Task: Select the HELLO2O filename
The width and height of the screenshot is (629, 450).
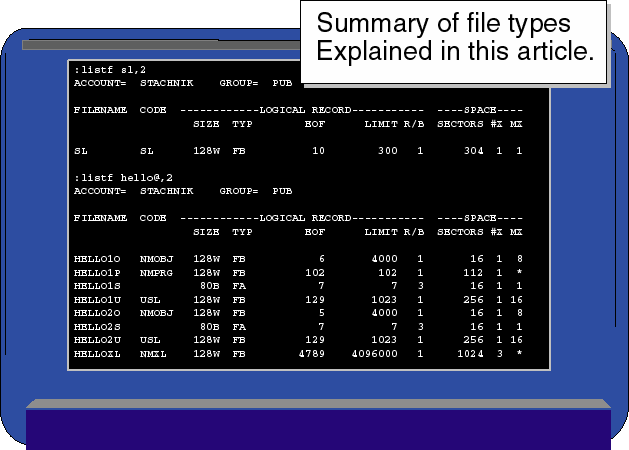Action: point(96,312)
